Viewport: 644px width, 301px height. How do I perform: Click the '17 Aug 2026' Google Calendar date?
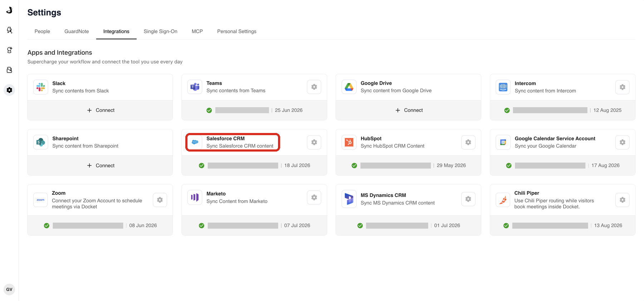(605, 165)
